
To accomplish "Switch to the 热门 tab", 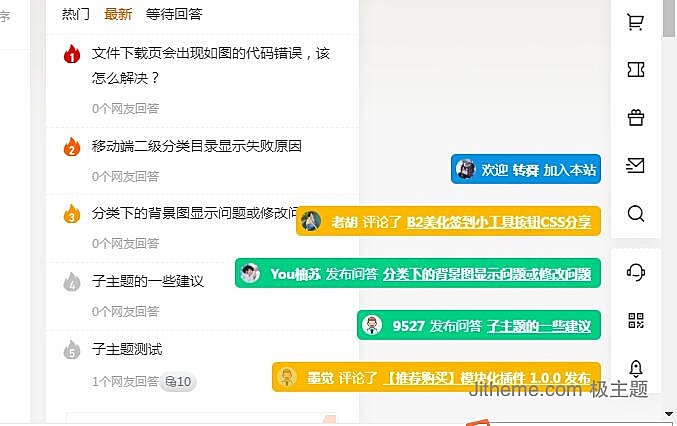I will 76,14.
